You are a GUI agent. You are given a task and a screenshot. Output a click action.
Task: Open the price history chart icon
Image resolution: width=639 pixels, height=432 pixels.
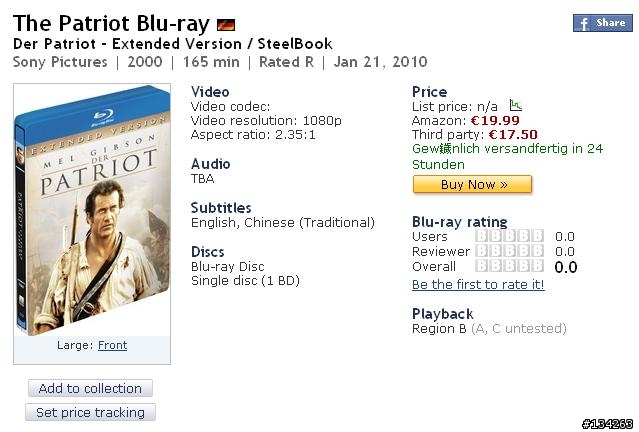516,106
